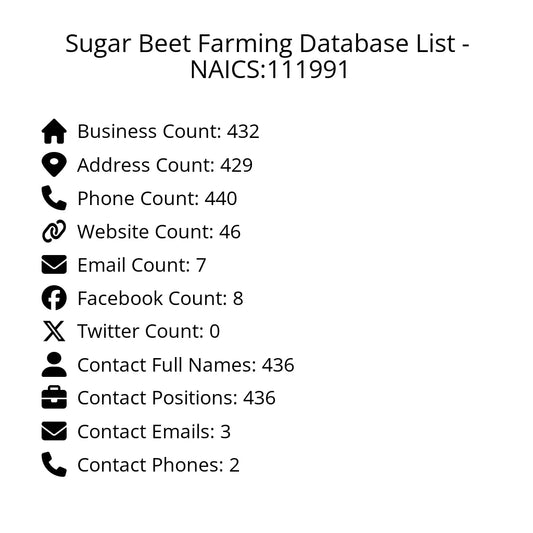
Task: Click the house icon beside Business Count
Action: (54, 131)
